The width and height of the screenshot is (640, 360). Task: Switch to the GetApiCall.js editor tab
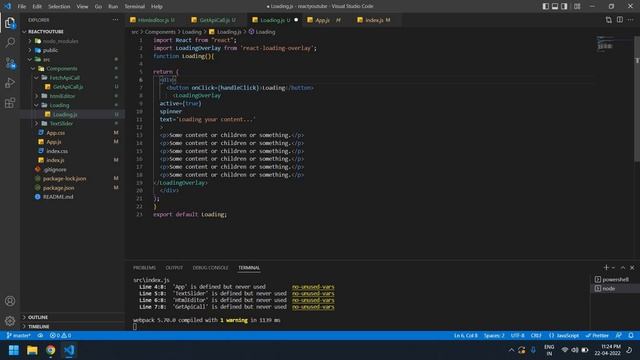(x=216, y=20)
